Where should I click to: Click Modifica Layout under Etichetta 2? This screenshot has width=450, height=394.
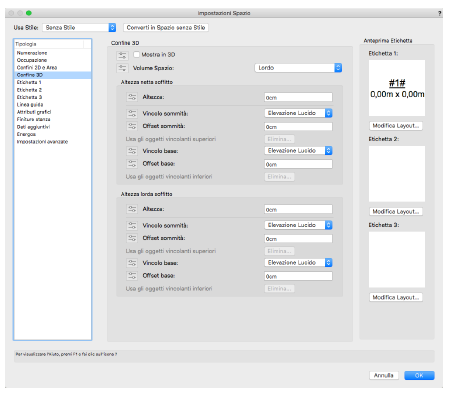396,211
